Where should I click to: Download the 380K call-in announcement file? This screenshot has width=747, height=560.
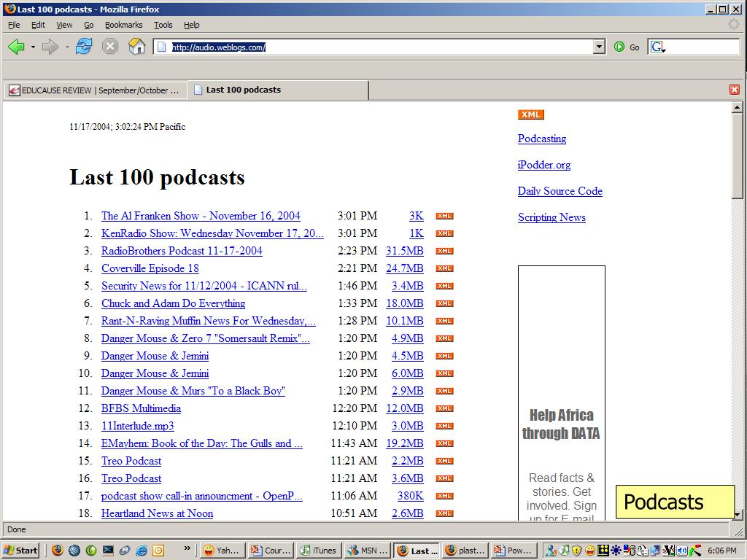pyautogui.click(x=411, y=496)
